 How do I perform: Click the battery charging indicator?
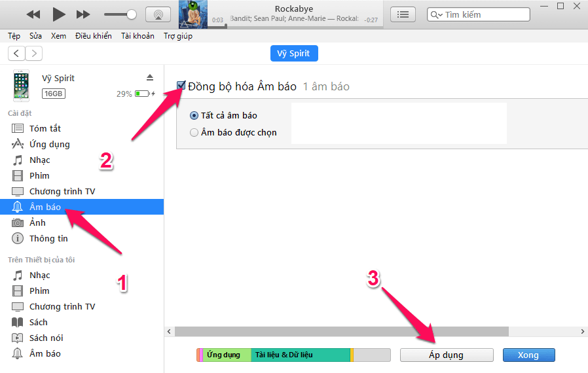[145, 94]
